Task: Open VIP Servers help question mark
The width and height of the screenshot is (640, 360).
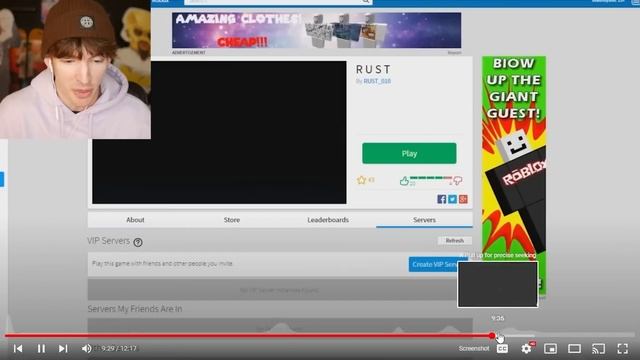Action: coord(138,242)
